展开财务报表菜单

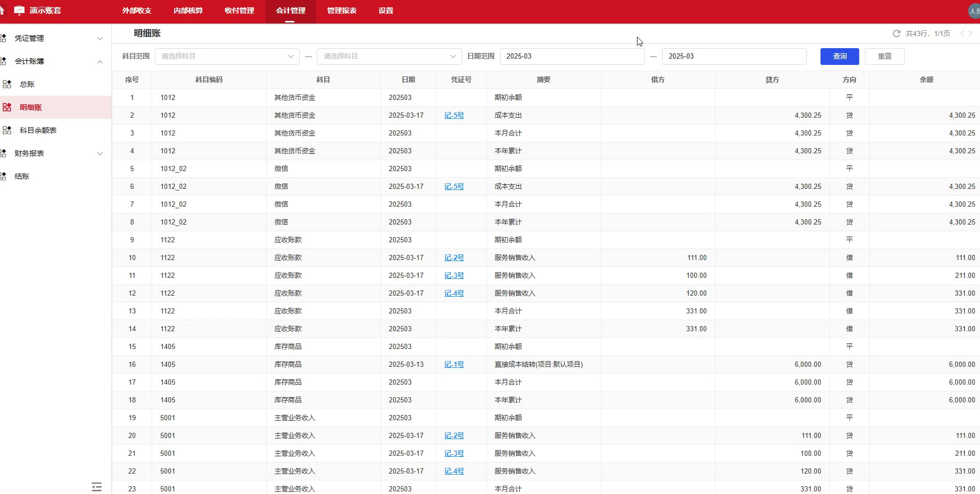[x=100, y=153]
